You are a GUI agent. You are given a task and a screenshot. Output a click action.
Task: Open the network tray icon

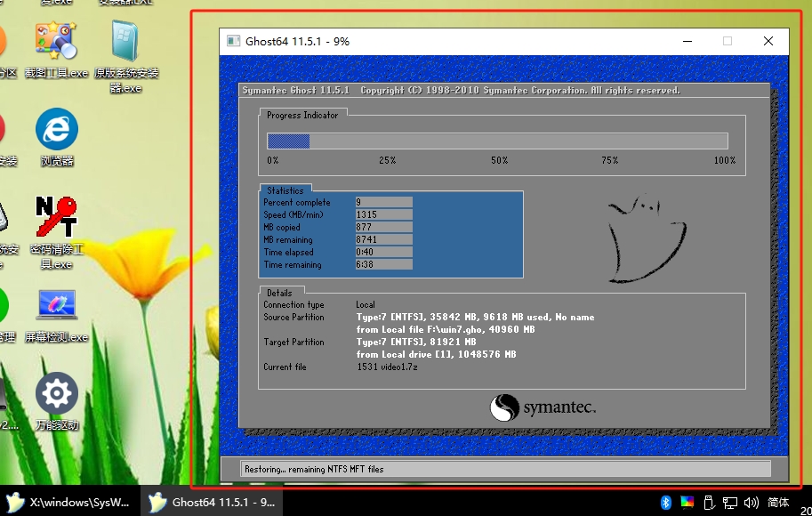[730, 502]
